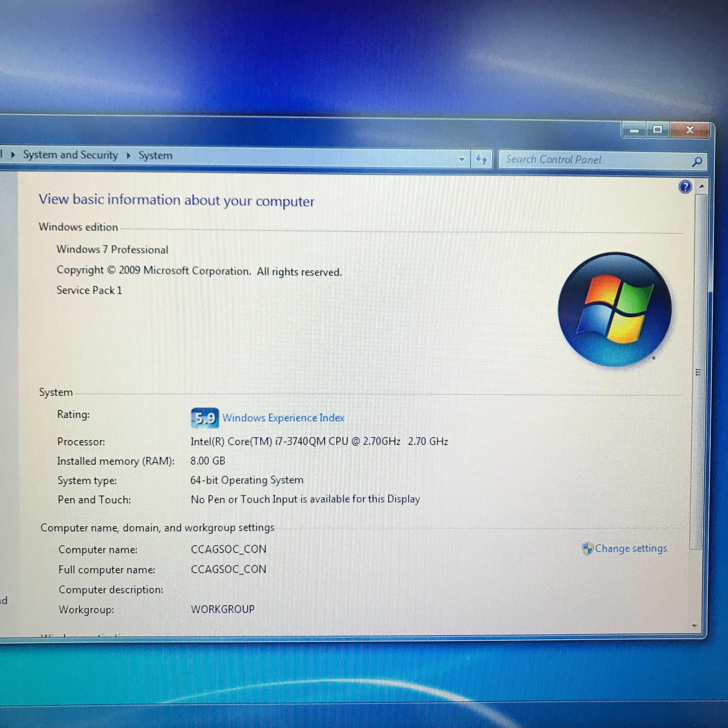Click the vertical scrollbar thumb
The height and width of the screenshot is (728, 728).
pyautogui.click(x=698, y=372)
